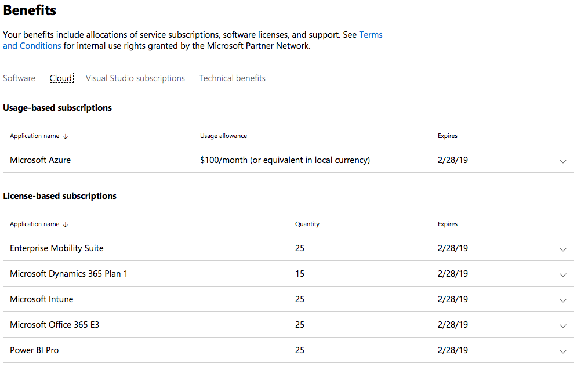
Task: Click Microsoft Azure expiry date 2/28/19
Action: 453,160
